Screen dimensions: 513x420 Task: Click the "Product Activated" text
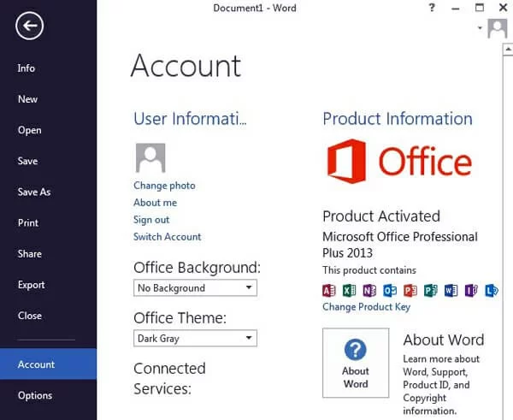[381, 216]
